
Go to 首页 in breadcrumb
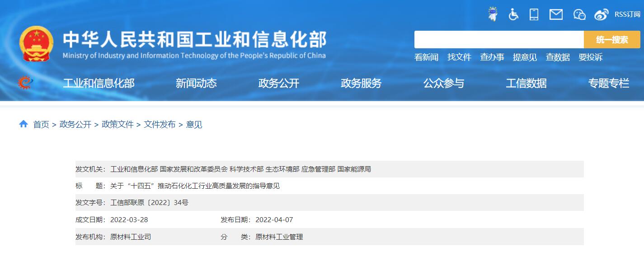41,125
